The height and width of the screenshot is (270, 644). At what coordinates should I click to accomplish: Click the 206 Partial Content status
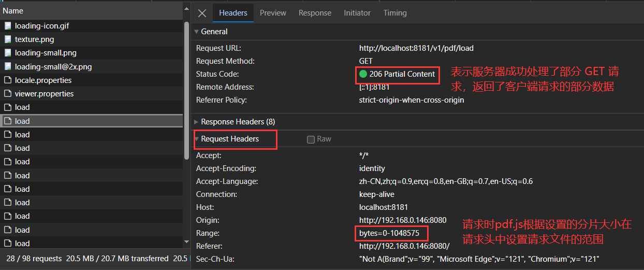402,74
